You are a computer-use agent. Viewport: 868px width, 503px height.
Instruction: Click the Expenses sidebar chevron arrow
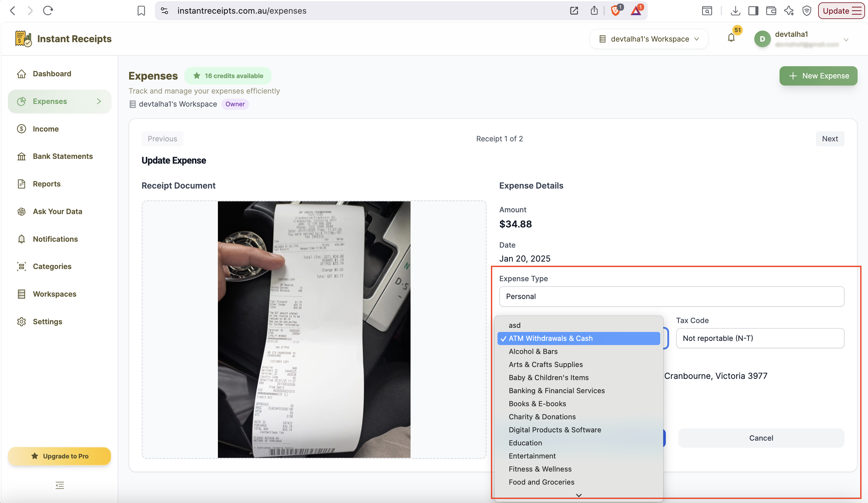99,101
